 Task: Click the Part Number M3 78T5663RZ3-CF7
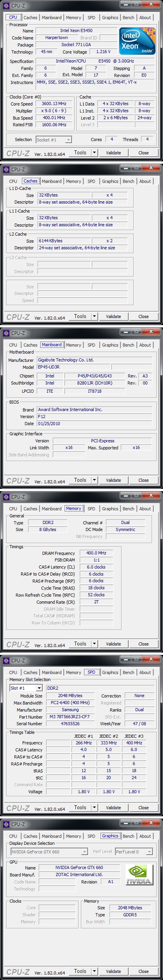coord(70,717)
